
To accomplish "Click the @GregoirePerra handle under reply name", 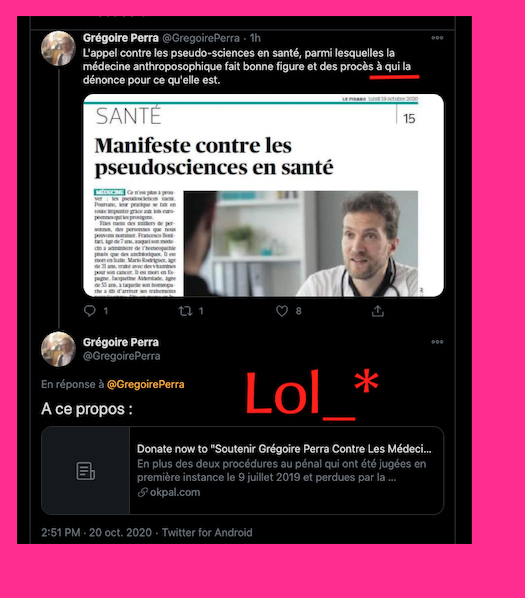I will 122,356.
